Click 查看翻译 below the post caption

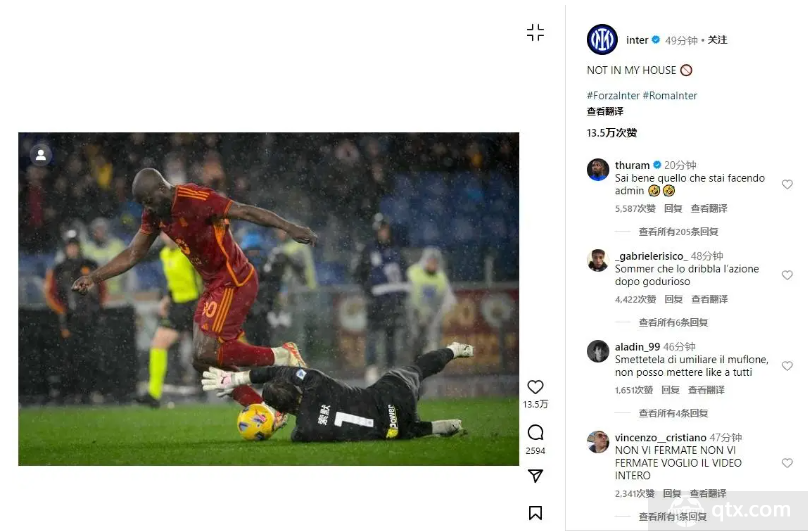[605, 111]
